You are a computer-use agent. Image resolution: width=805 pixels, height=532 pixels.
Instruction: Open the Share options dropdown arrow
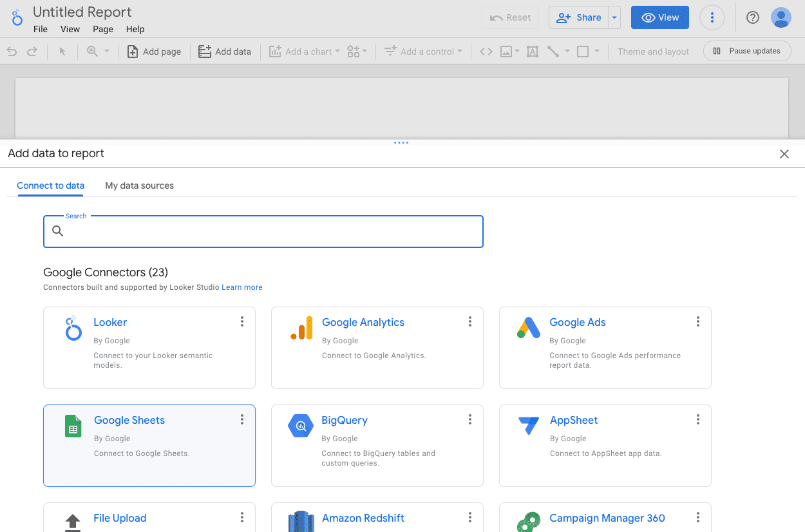pyautogui.click(x=615, y=17)
